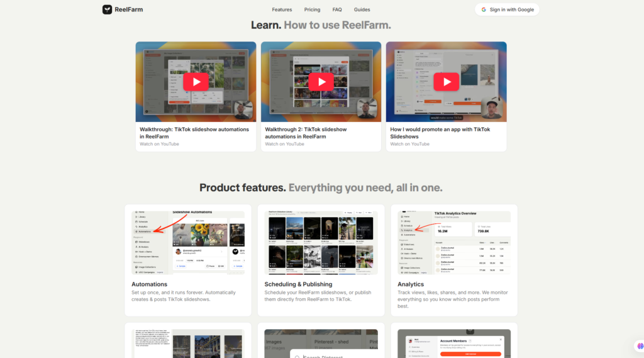Click Sign in with Google button

[x=507, y=9]
